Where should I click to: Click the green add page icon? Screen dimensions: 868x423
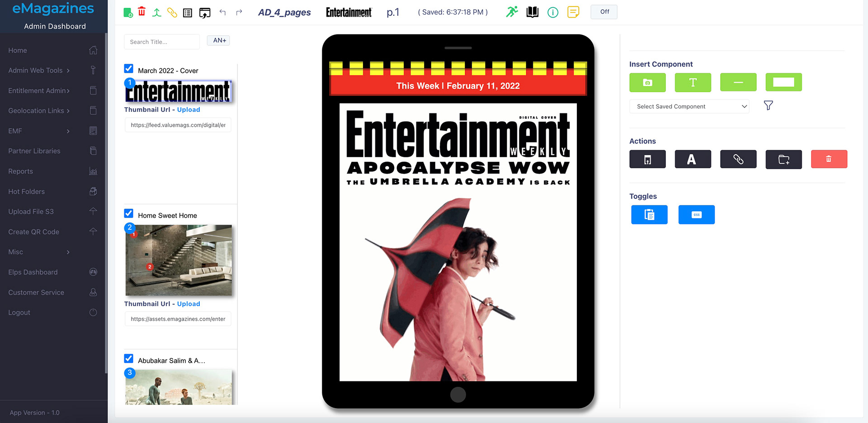(x=128, y=12)
